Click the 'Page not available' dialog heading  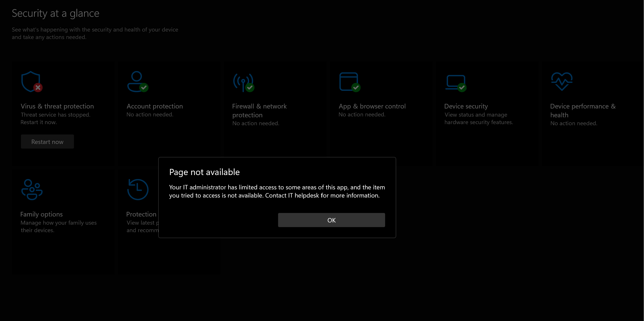[204, 172]
